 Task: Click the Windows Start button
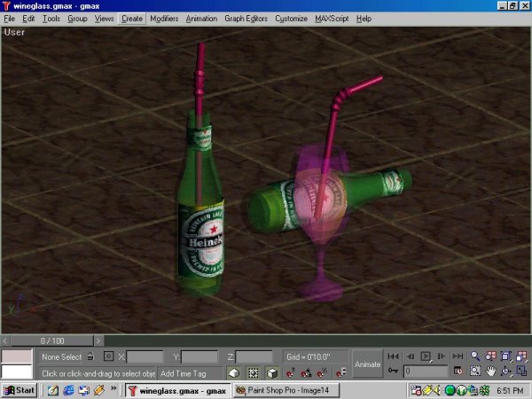[19, 390]
